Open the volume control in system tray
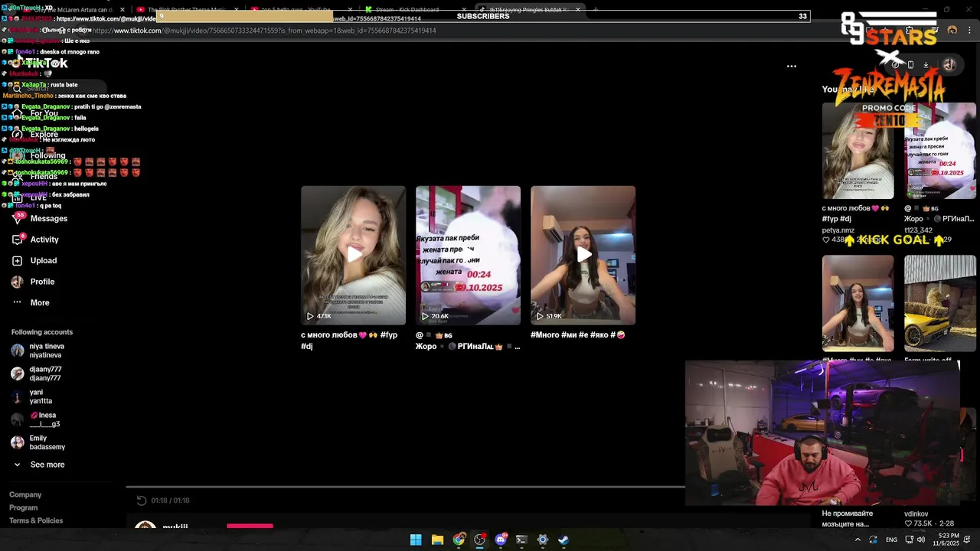Image resolution: width=980 pixels, height=551 pixels. 921,540
